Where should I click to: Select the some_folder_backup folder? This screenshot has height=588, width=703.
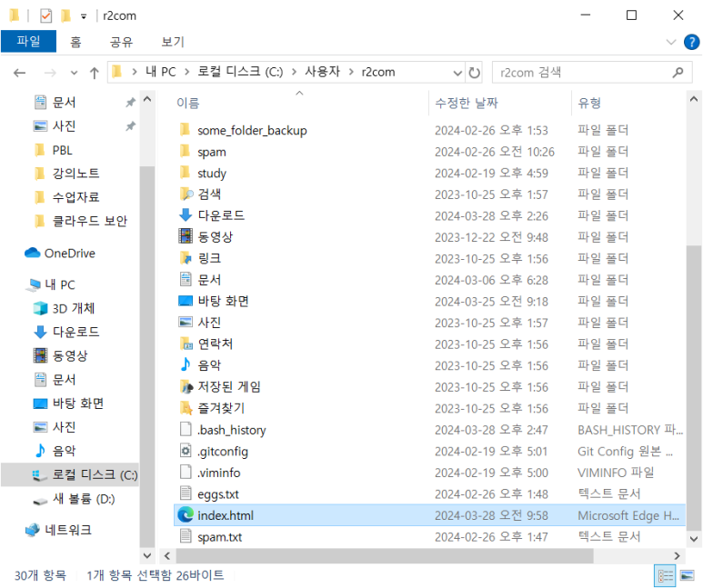(x=252, y=131)
